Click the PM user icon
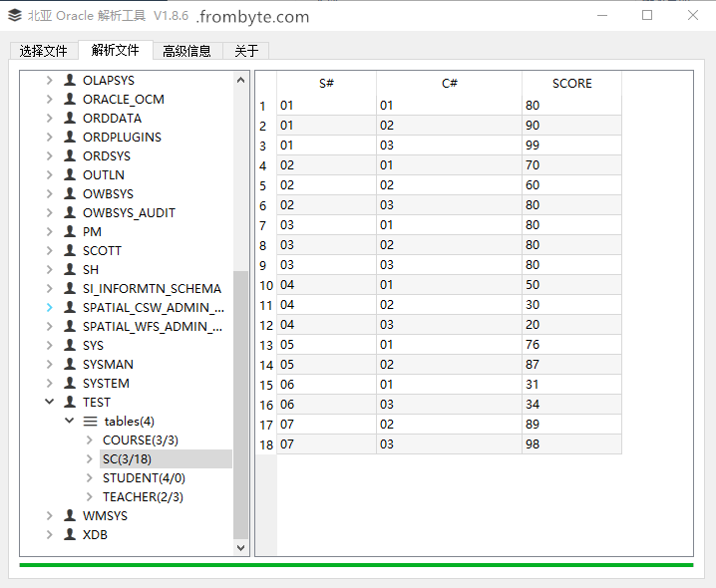 tap(70, 231)
